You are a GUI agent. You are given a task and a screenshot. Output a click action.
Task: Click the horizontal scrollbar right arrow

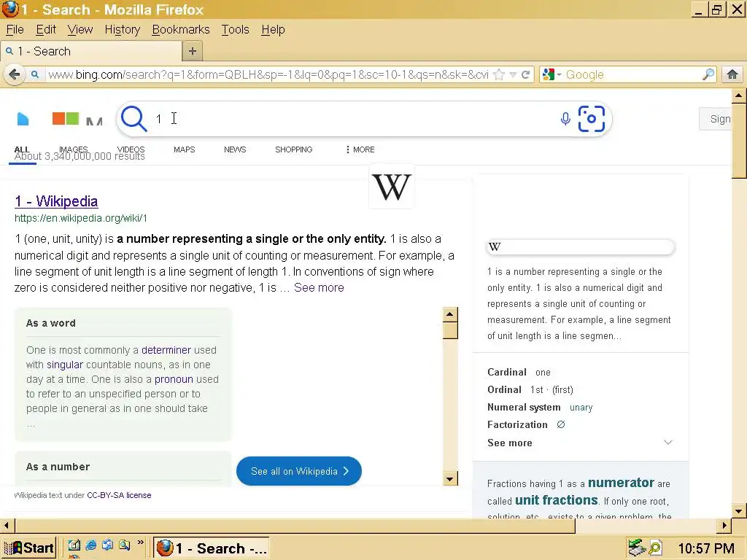tap(724, 526)
